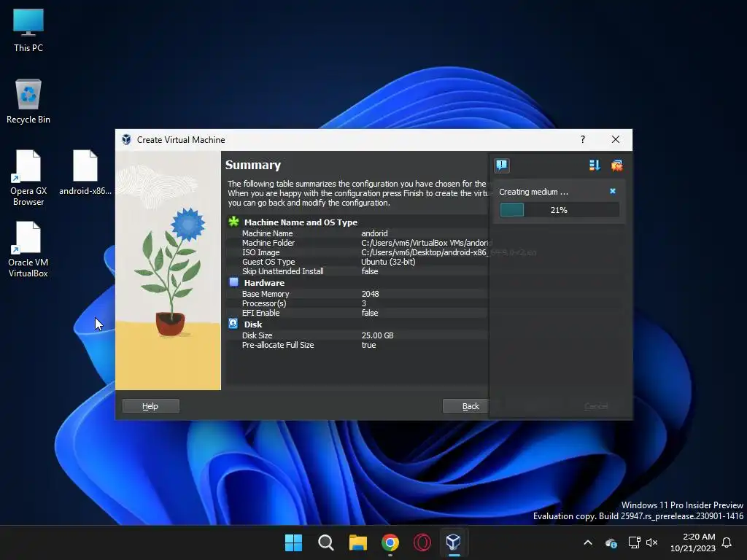Click the Base Memory value 2048
This screenshot has height=560, width=747.
(x=370, y=294)
